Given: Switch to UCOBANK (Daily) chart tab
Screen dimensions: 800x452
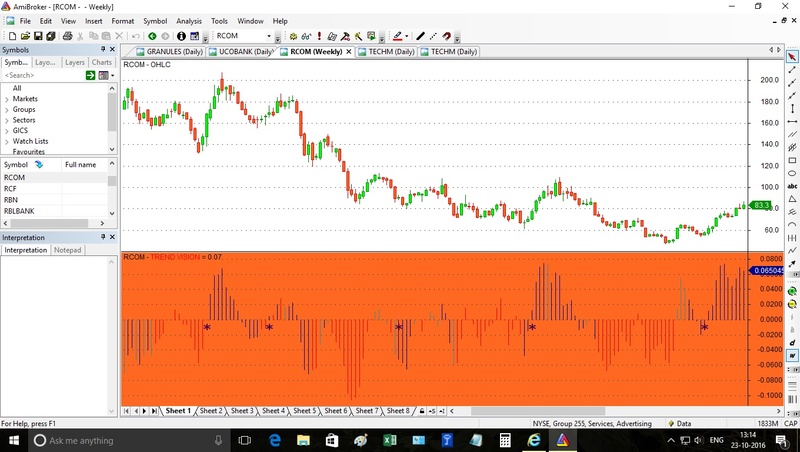Looking at the screenshot, I should (241, 52).
